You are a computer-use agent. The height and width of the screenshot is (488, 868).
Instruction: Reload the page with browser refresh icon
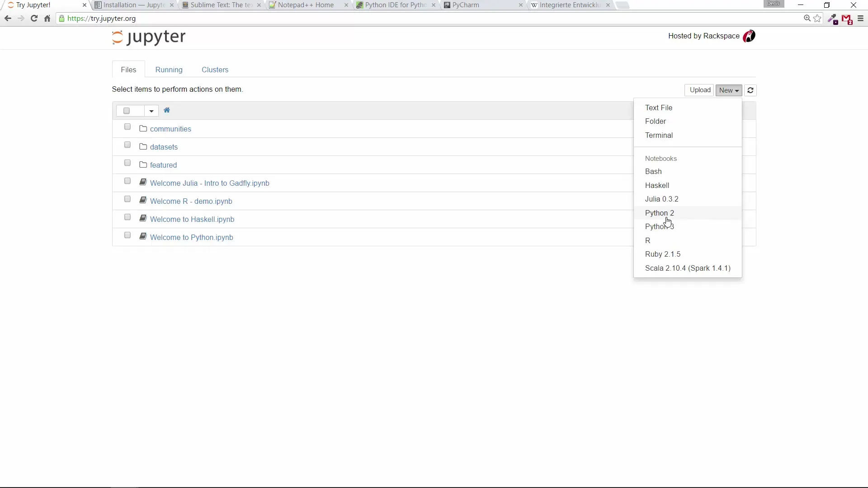(34, 19)
